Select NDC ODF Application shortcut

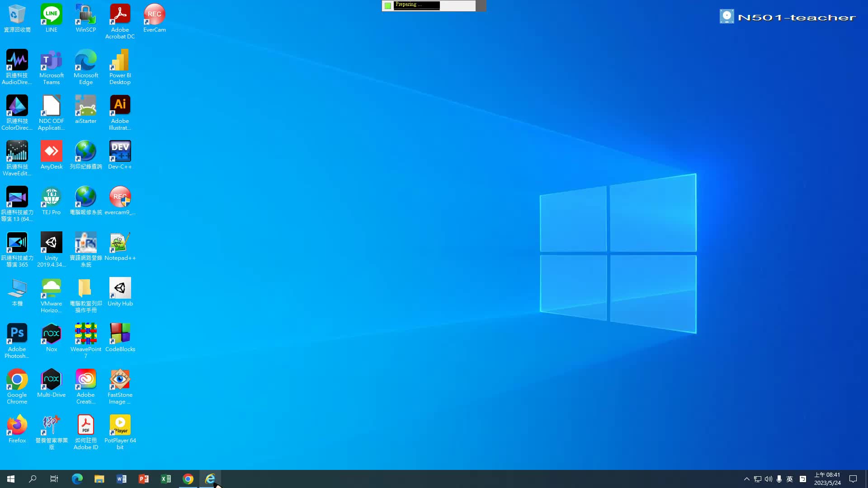pos(52,113)
